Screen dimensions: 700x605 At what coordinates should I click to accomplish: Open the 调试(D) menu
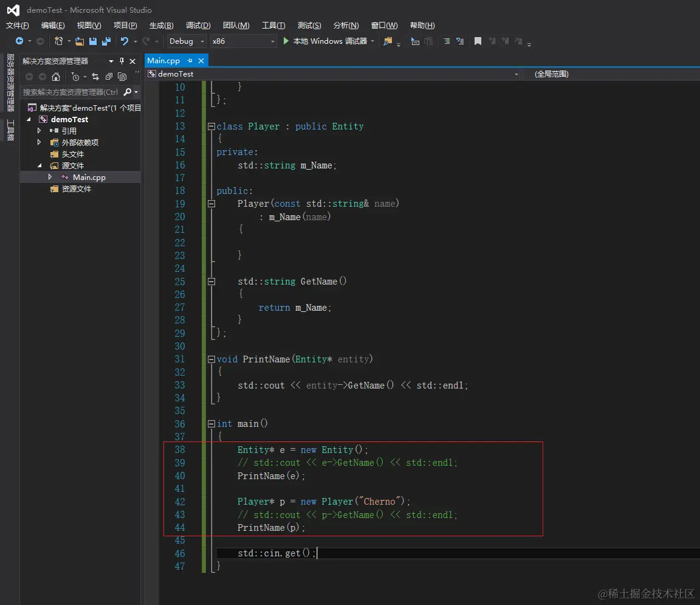pos(197,26)
